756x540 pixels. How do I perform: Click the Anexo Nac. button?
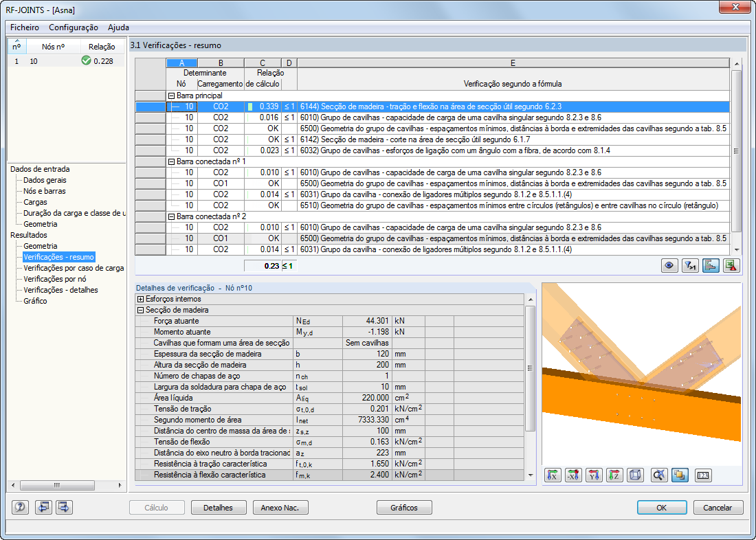coord(280,508)
